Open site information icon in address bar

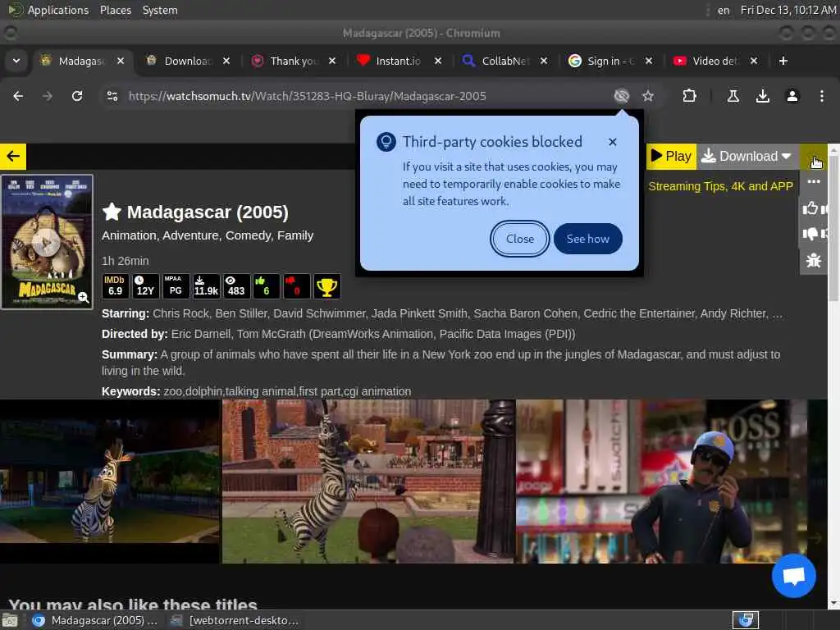pyautogui.click(x=112, y=96)
